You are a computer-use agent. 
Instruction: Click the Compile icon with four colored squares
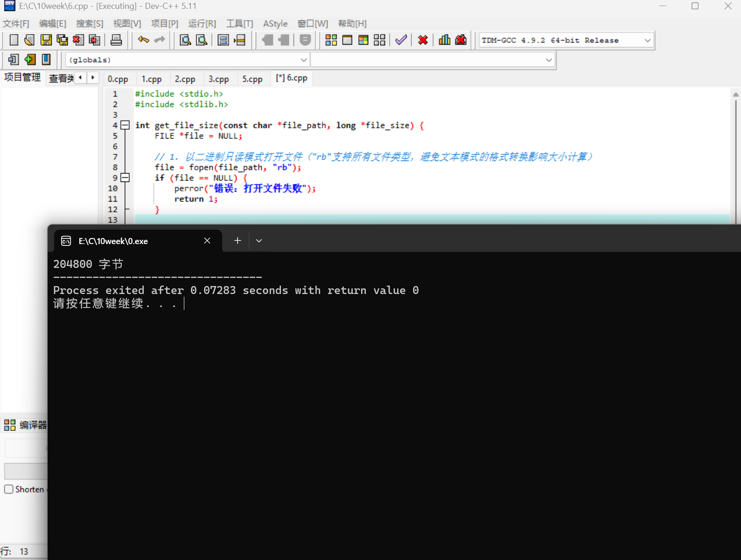point(331,40)
